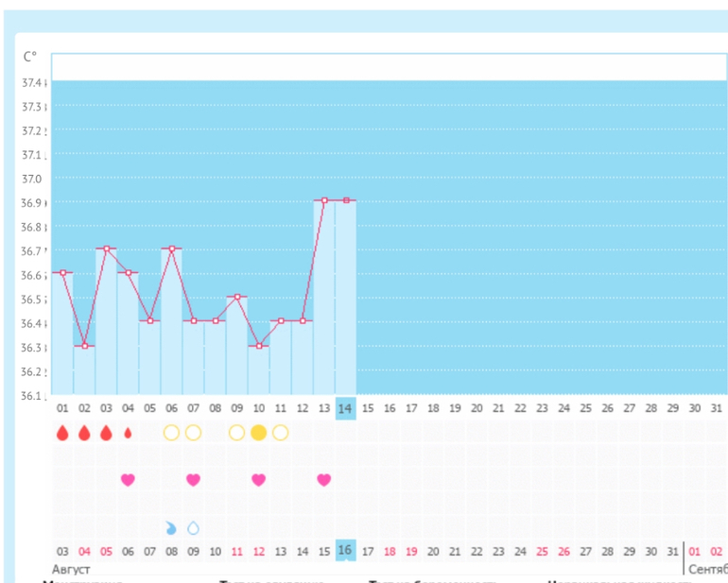Click the outlined blue droplet under day 07

(x=193, y=527)
